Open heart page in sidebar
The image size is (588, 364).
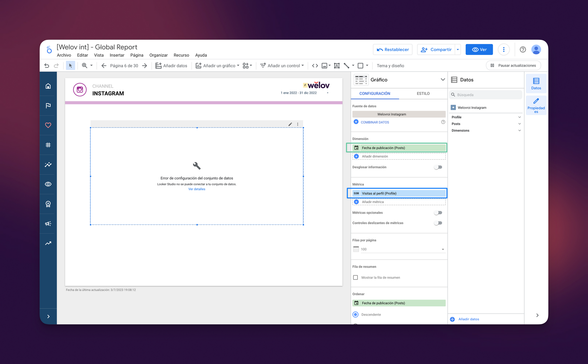pyautogui.click(x=48, y=125)
